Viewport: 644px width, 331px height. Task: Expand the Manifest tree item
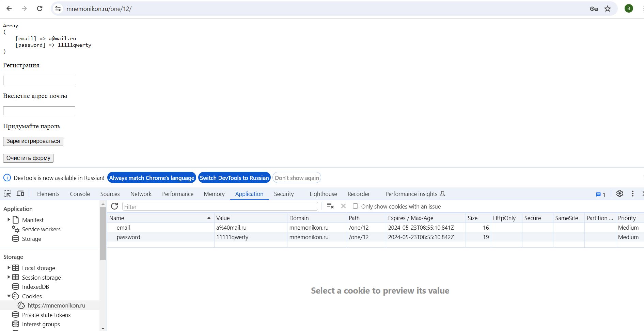click(9, 220)
